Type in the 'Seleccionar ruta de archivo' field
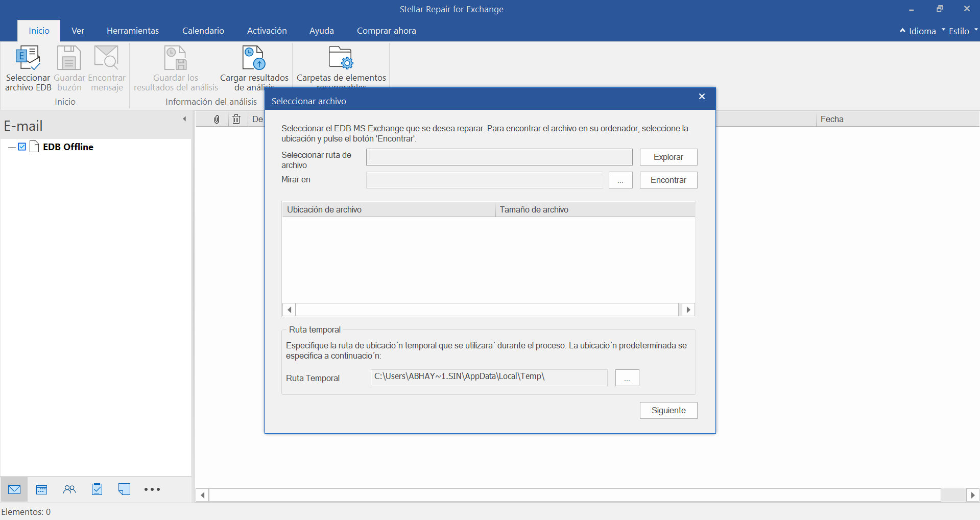 499,157
